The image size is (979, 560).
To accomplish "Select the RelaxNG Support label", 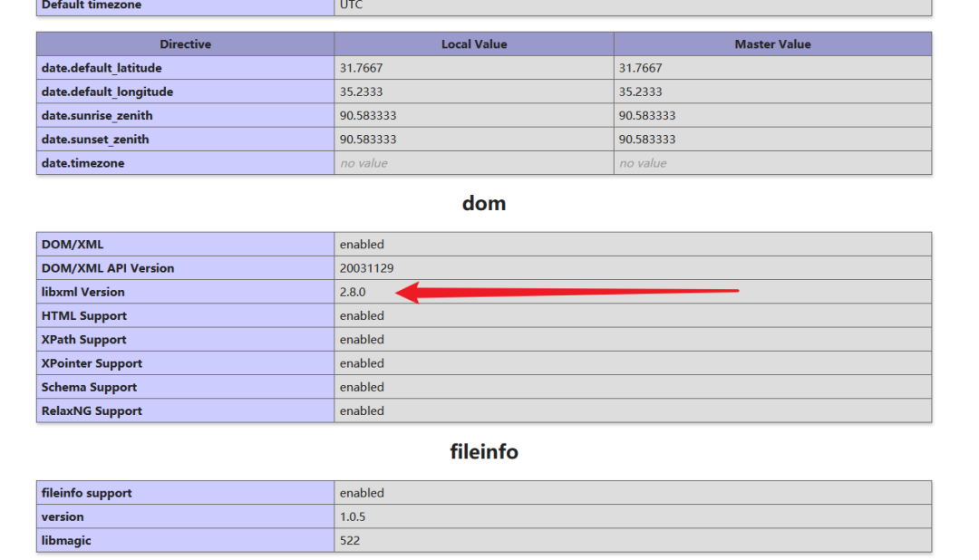I will pos(92,410).
